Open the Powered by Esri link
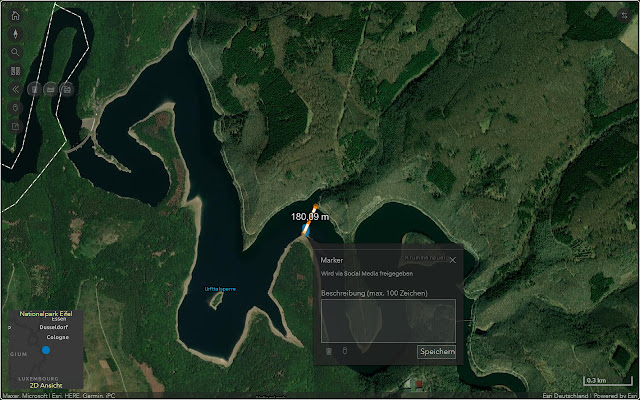The image size is (640, 400). click(615, 396)
